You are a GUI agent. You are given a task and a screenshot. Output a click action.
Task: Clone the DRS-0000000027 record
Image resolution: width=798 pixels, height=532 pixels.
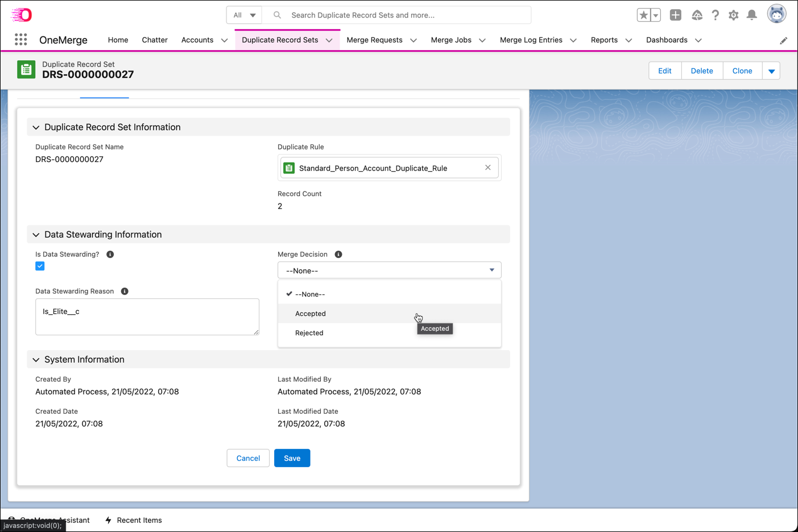(742, 70)
